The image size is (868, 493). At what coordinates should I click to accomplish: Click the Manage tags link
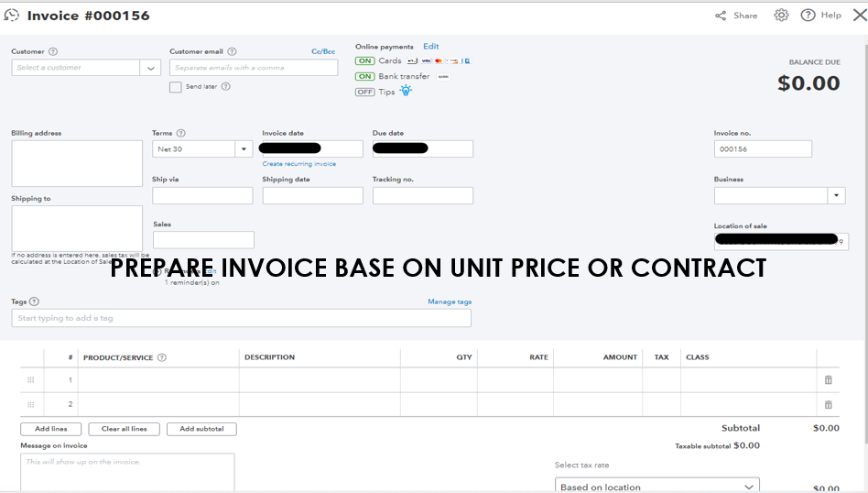(450, 301)
